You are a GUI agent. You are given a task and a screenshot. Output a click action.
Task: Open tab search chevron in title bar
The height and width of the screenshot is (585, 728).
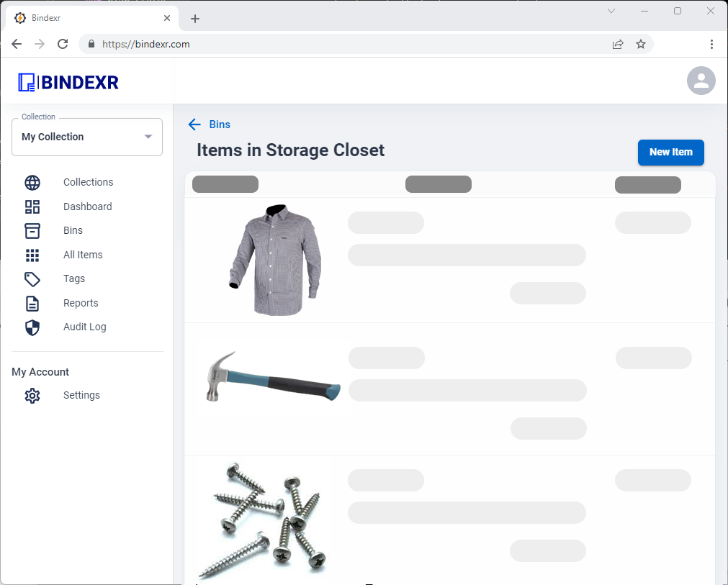point(611,11)
